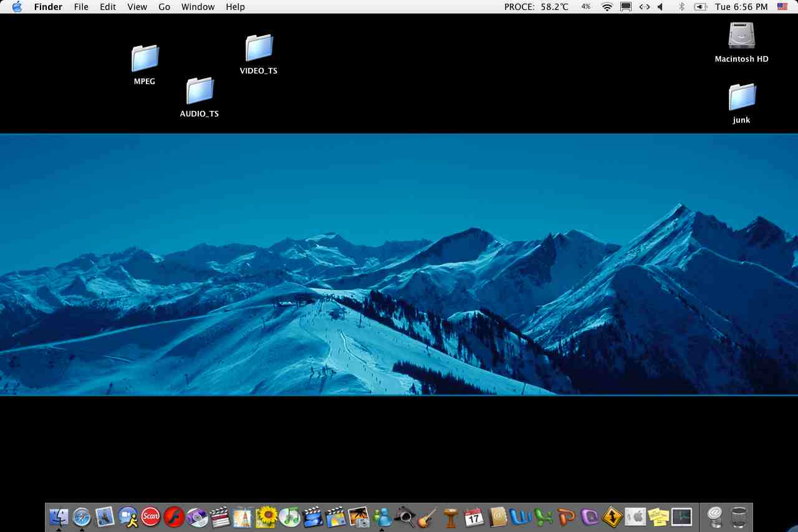This screenshot has height=532, width=798.
Task: Launch Microsoft Excel from the Dock
Action: pos(543,516)
